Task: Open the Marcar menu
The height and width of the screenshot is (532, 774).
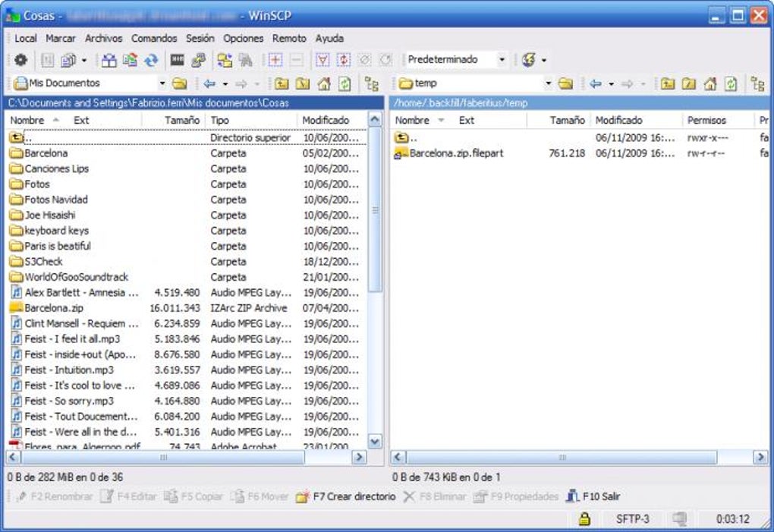Action: tap(61, 39)
